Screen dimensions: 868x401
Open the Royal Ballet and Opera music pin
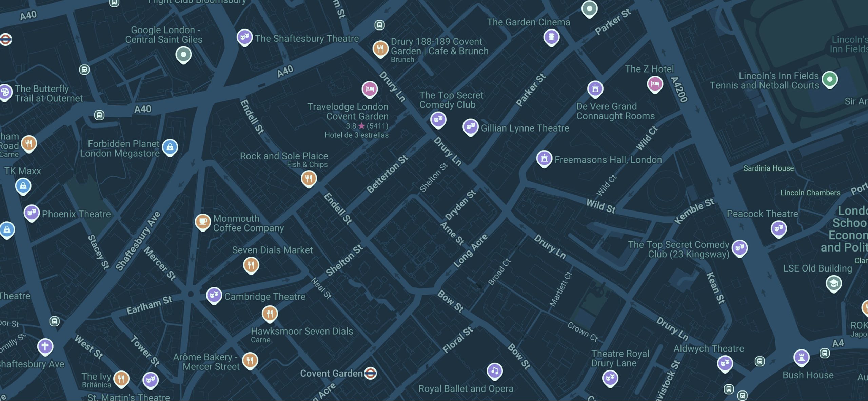coord(494,371)
